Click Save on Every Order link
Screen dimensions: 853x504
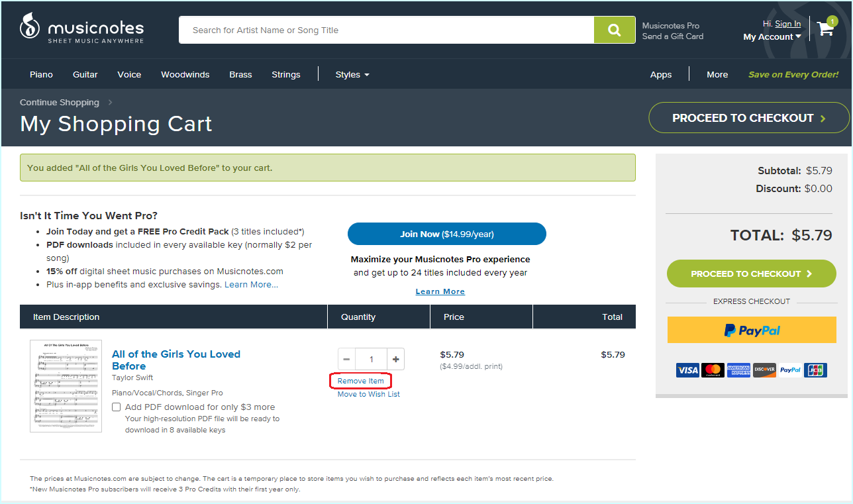(x=793, y=74)
